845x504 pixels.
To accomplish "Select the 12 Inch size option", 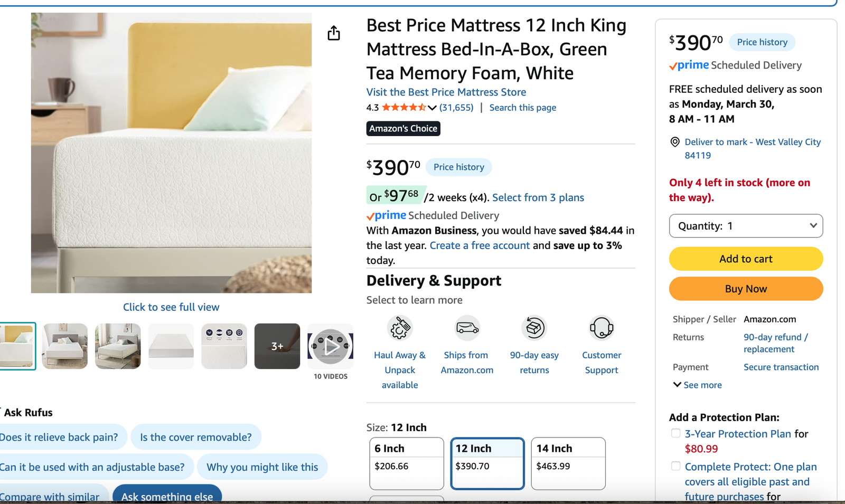I will click(x=486, y=463).
